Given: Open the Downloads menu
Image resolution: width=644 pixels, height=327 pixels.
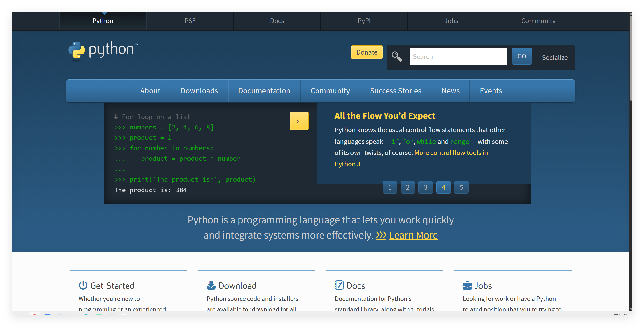Looking at the screenshot, I should coord(199,91).
